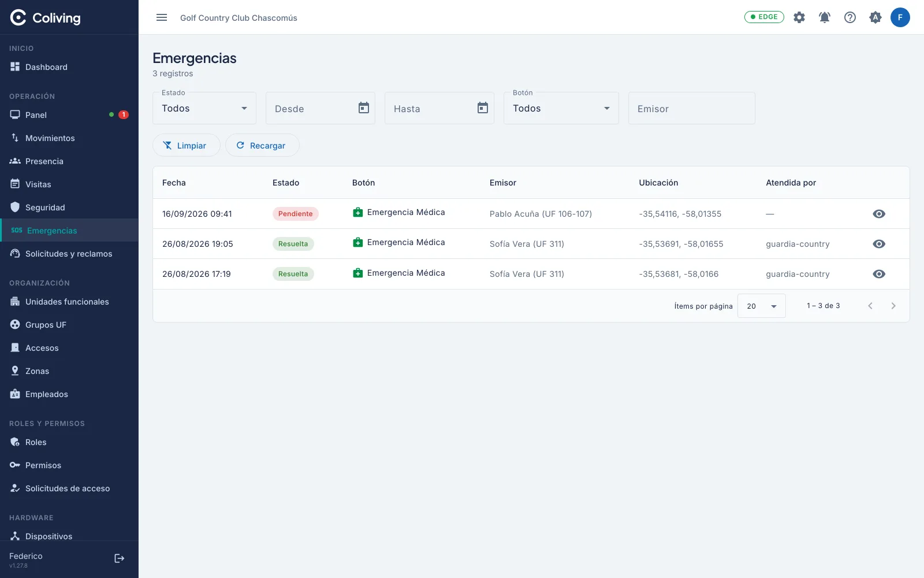Change items per page dropdown
This screenshot has width=924, height=578.
pyautogui.click(x=762, y=306)
